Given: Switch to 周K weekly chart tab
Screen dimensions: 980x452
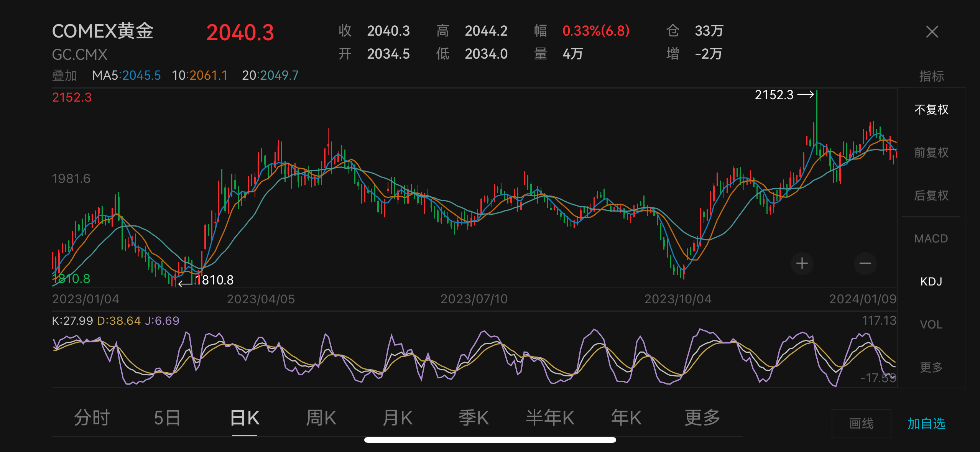Looking at the screenshot, I should tap(321, 417).
